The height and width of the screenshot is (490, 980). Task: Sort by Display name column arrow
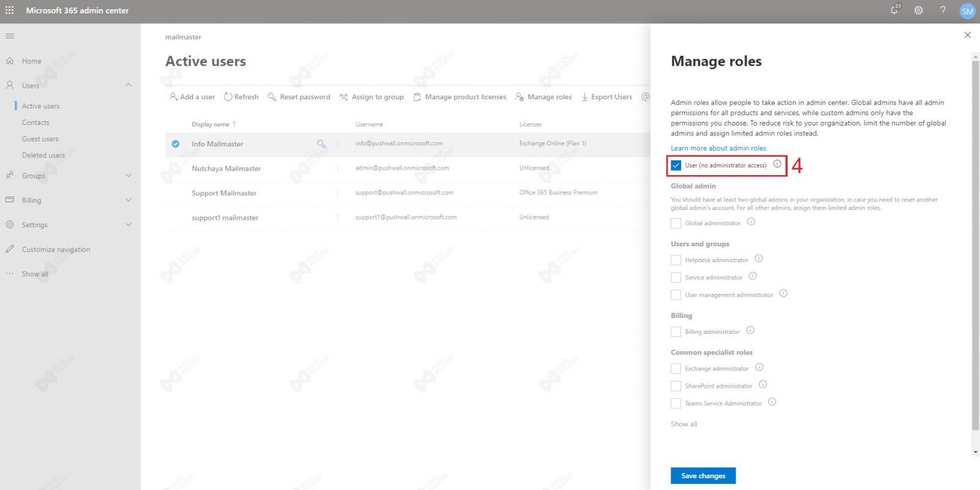click(234, 124)
